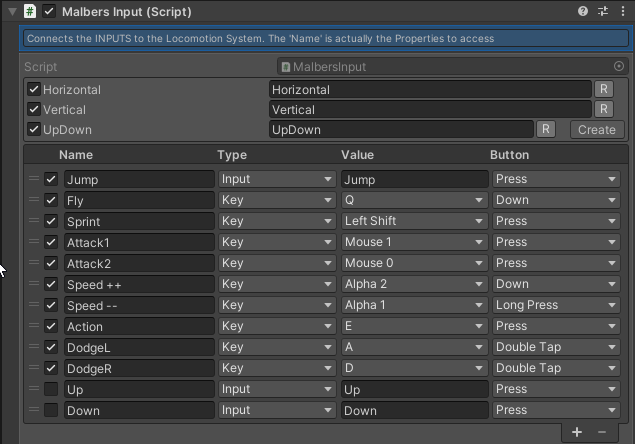
Task: Click the Create button
Action: click(x=597, y=130)
